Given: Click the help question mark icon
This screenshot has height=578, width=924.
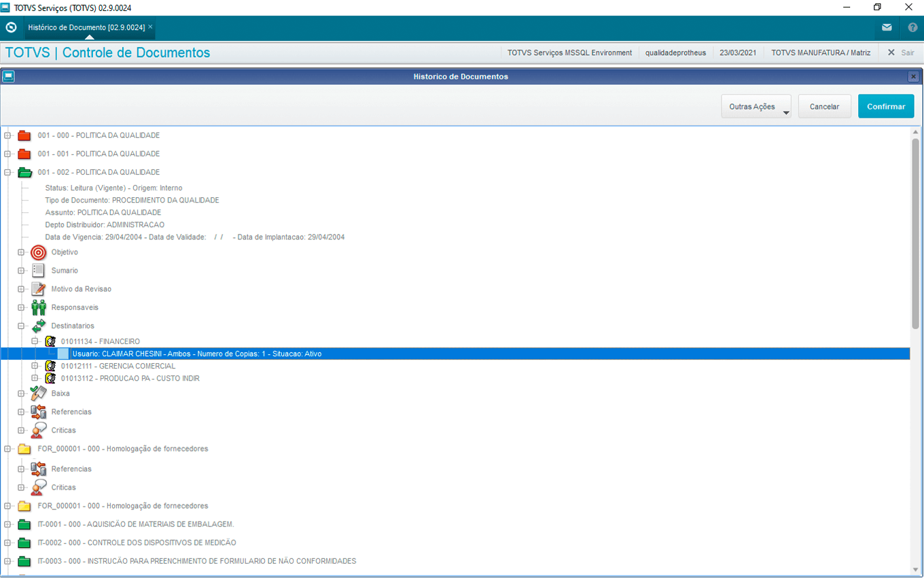Looking at the screenshot, I should click(912, 28).
